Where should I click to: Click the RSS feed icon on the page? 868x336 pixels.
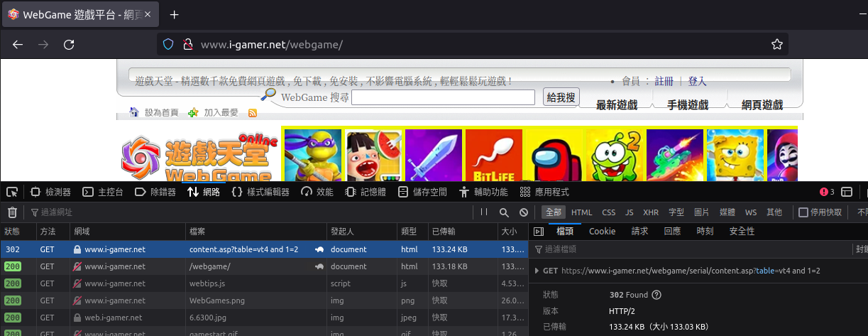[252, 113]
